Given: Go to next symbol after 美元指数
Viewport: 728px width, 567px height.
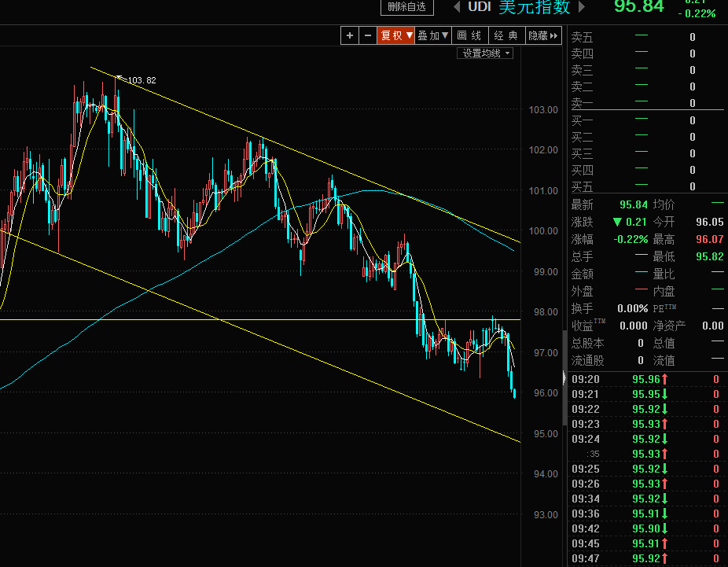Looking at the screenshot, I should 581,6.
